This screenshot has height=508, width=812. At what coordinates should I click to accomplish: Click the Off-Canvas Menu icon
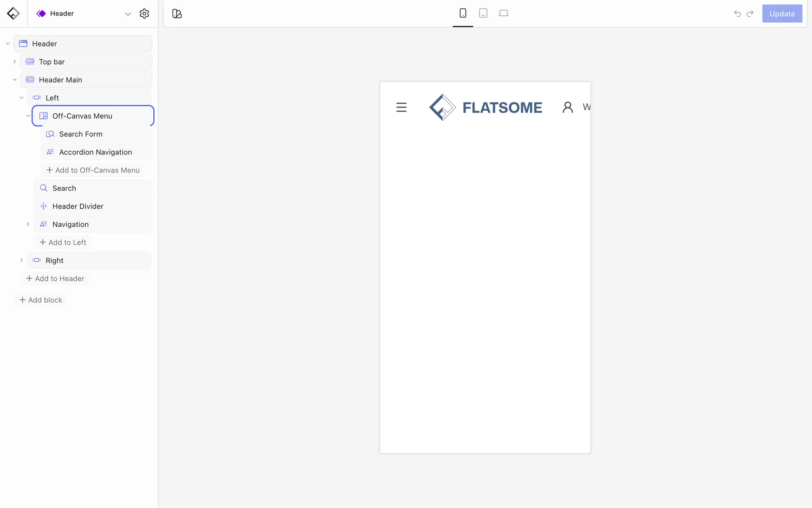pos(43,116)
